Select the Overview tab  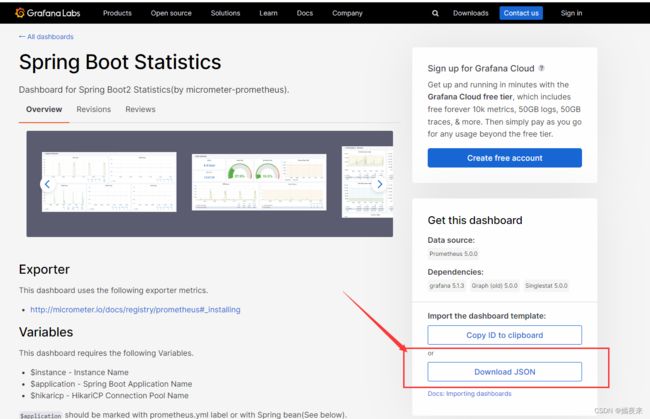coord(44,109)
